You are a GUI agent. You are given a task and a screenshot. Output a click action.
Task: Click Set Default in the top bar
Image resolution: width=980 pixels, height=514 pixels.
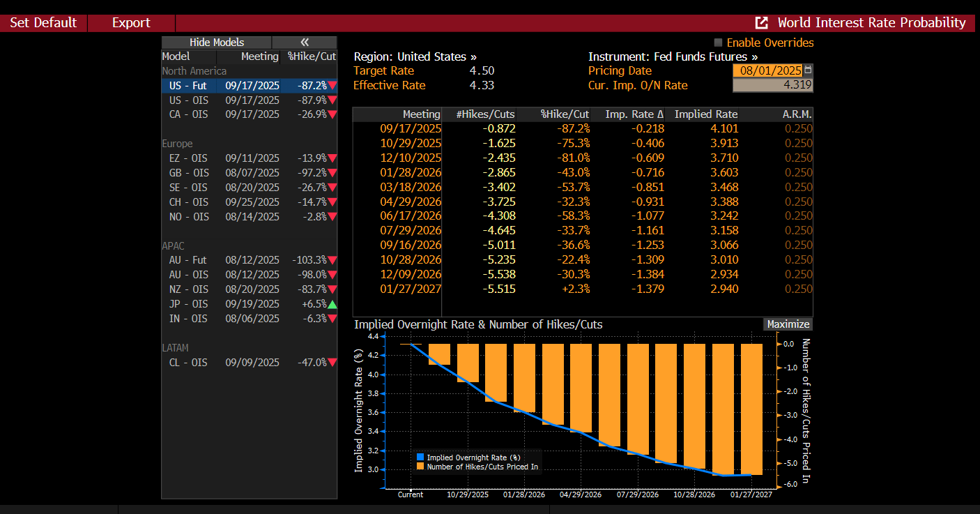[43, 23]
